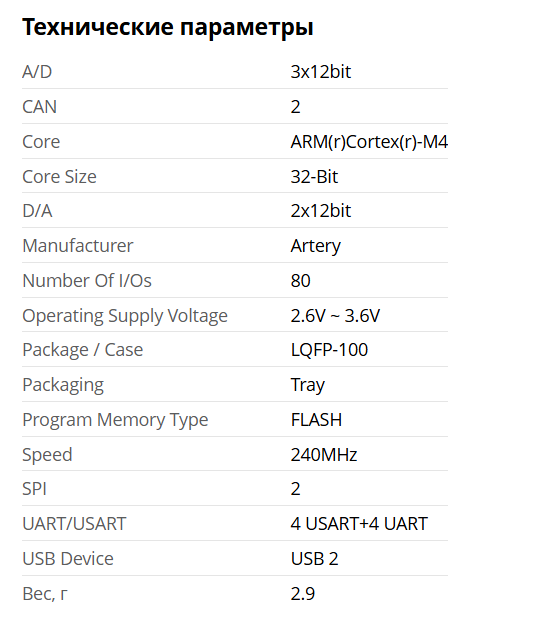Image resolution: width=547 pixels, height=620 pixels.
Task: Click the 32-Bit value
Action: 314,177
